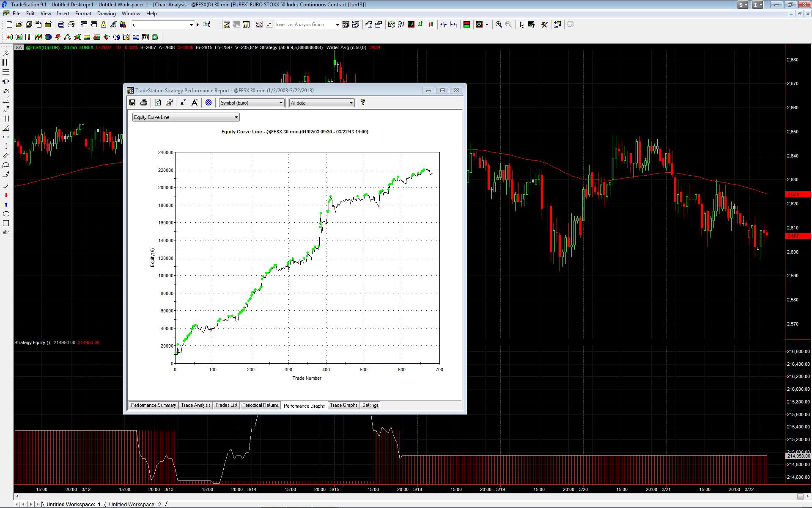Screen dimensions: 812x508
Task: Refresh the performance report
Action: (x=158, y=102)
